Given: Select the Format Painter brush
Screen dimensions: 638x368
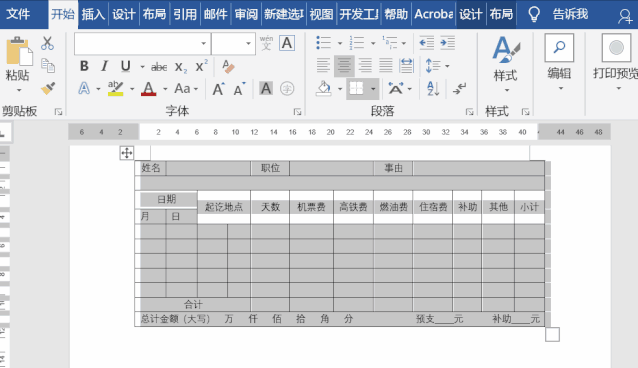Looking at the screenshot, I should [48, 88].
